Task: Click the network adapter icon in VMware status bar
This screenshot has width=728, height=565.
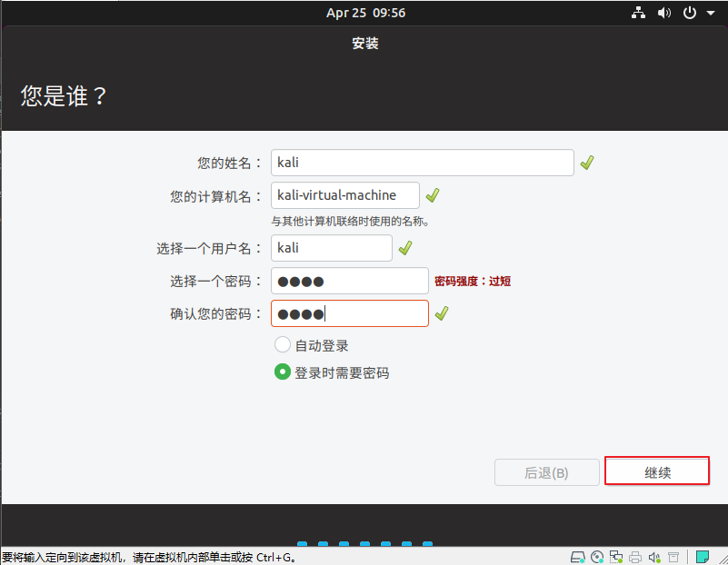Action: pos(616,557)
